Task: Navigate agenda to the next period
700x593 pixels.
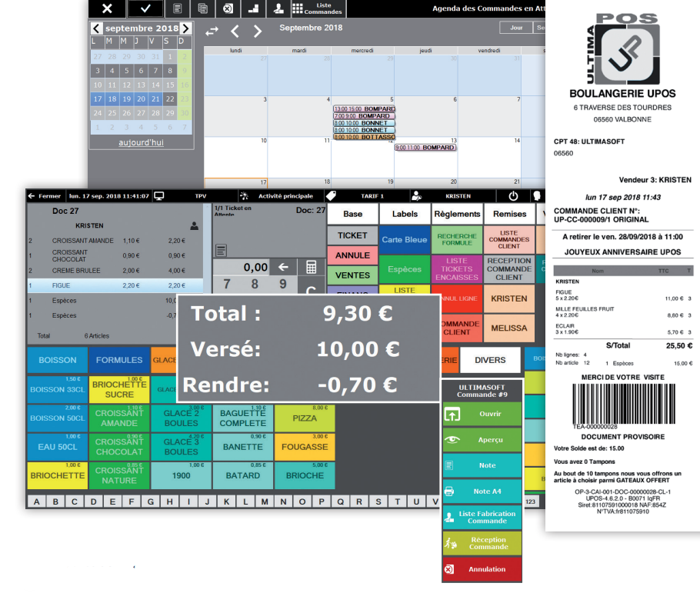Action: (x=258, y=32)
